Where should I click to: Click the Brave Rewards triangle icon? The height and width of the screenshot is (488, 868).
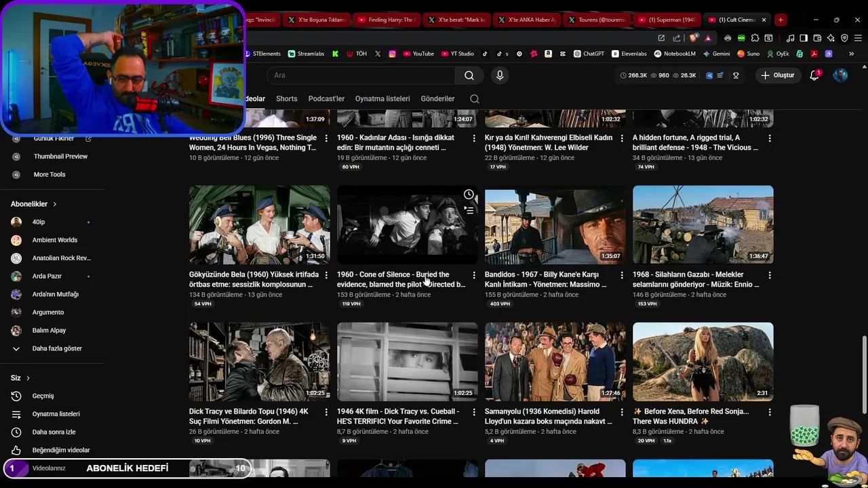[x=708, y=38]
